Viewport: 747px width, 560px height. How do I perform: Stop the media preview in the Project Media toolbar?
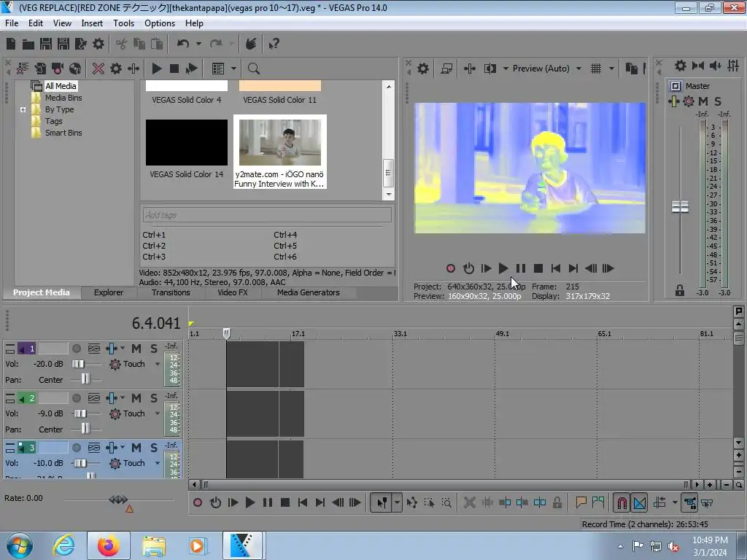click(174, 69)
